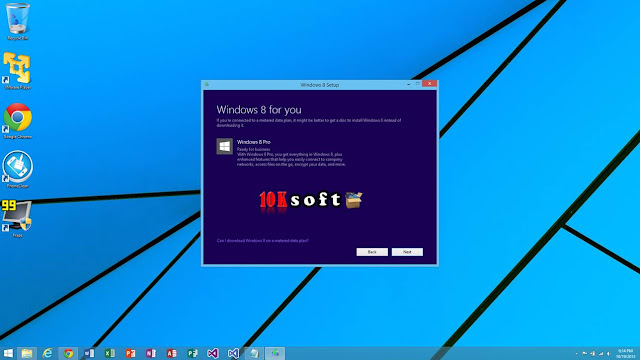Open the Action Center flag icon

(x=584, y=354)
